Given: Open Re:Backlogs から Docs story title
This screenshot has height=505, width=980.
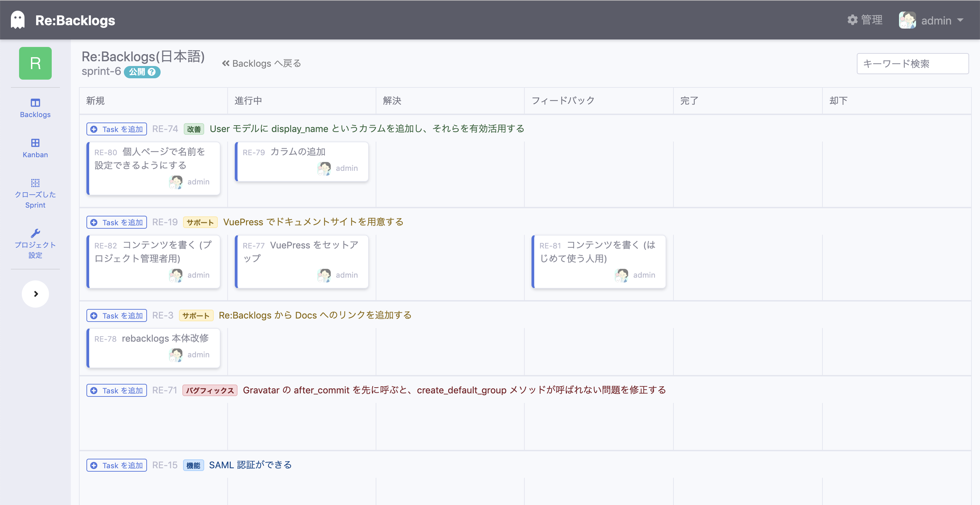Looking at the screenshot, I should pyautogui.click(x=315, y=315).
